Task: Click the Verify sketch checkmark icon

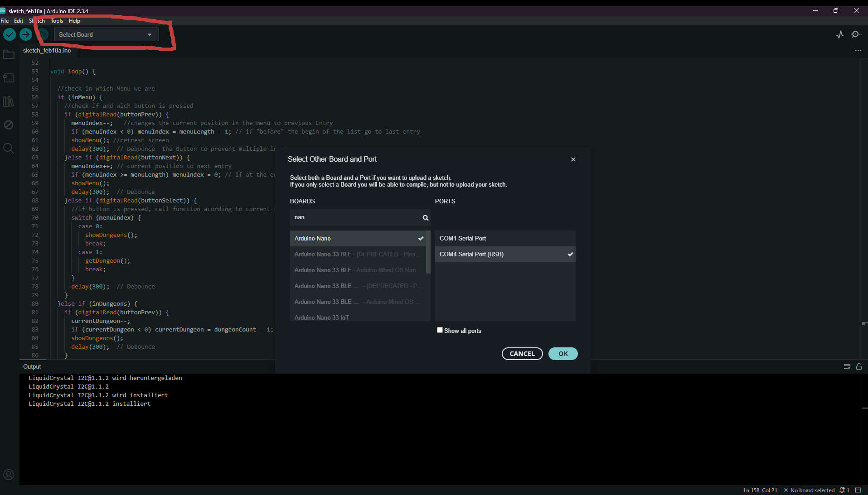Action: 10,34
